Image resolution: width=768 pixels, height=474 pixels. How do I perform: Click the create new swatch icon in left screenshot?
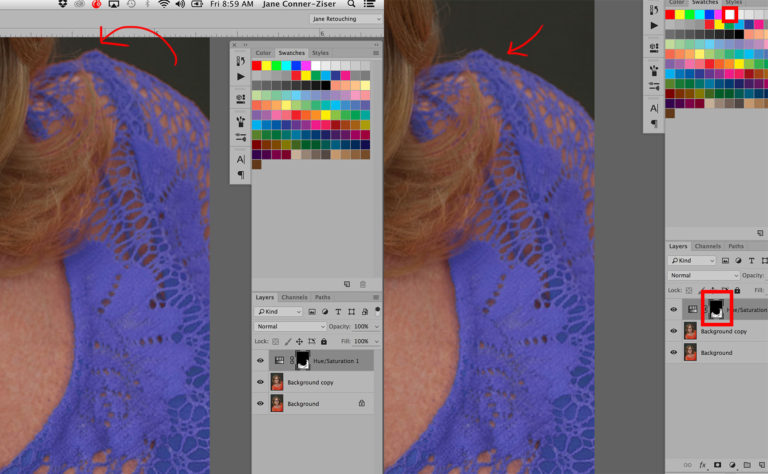[347, 284]
